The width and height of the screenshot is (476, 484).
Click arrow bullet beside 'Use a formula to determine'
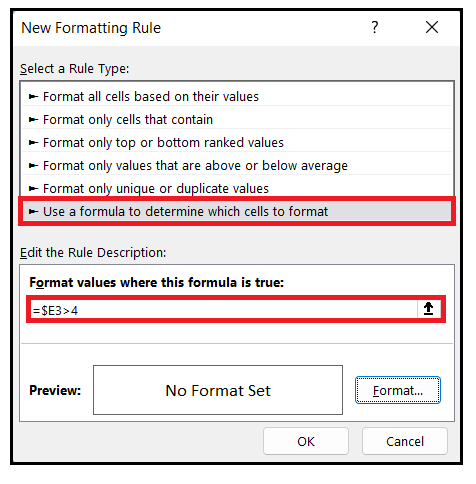33,212
